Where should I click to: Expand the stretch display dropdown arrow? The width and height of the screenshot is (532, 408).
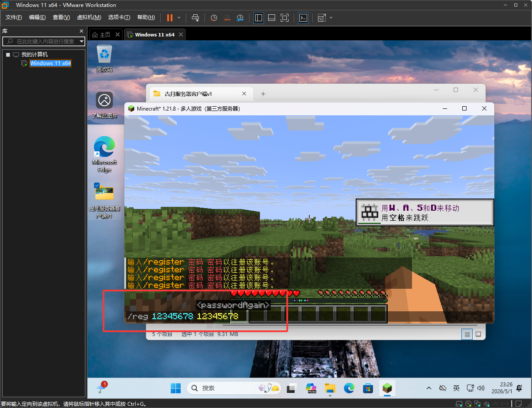pos(331,18)
